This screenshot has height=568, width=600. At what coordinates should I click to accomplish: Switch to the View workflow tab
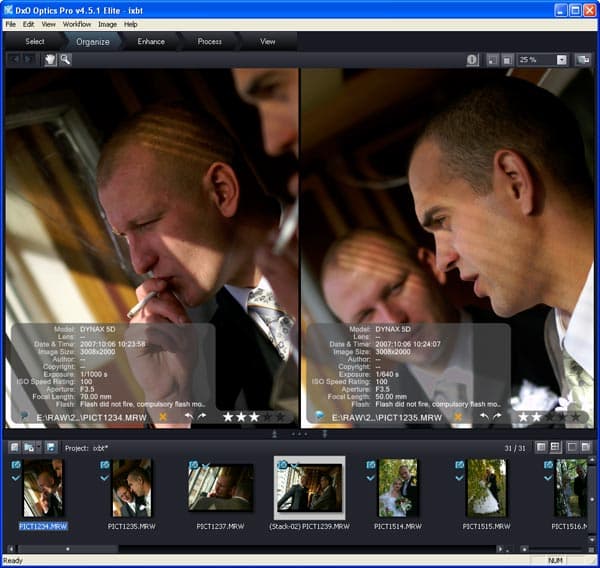tap(267, 41)
